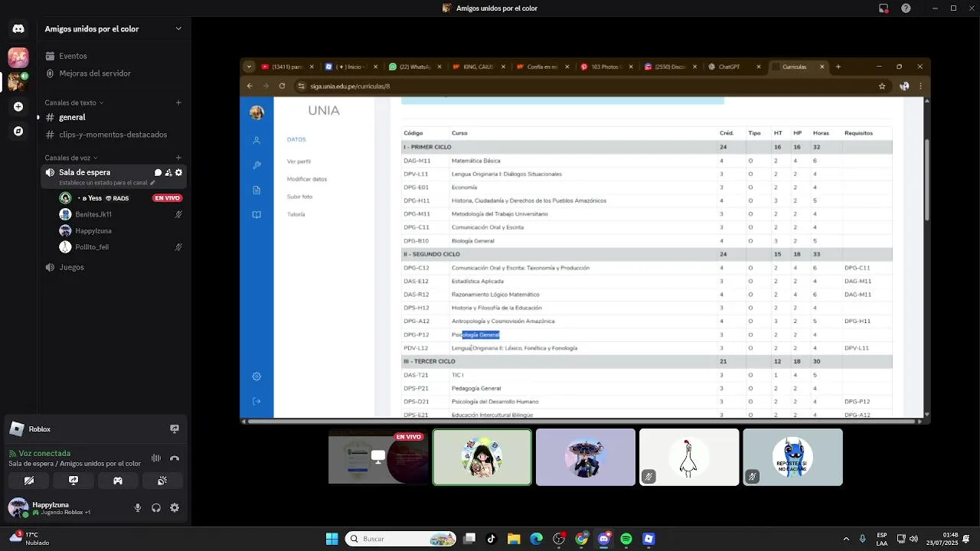
Task: Open the discover servers compass icon
Action: 18,131
